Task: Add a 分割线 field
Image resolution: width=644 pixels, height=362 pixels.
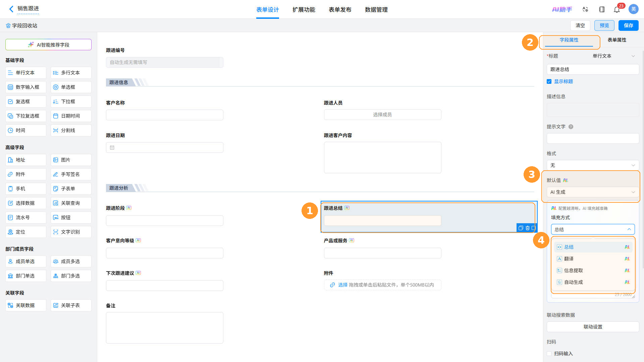Action: [71, 130]
